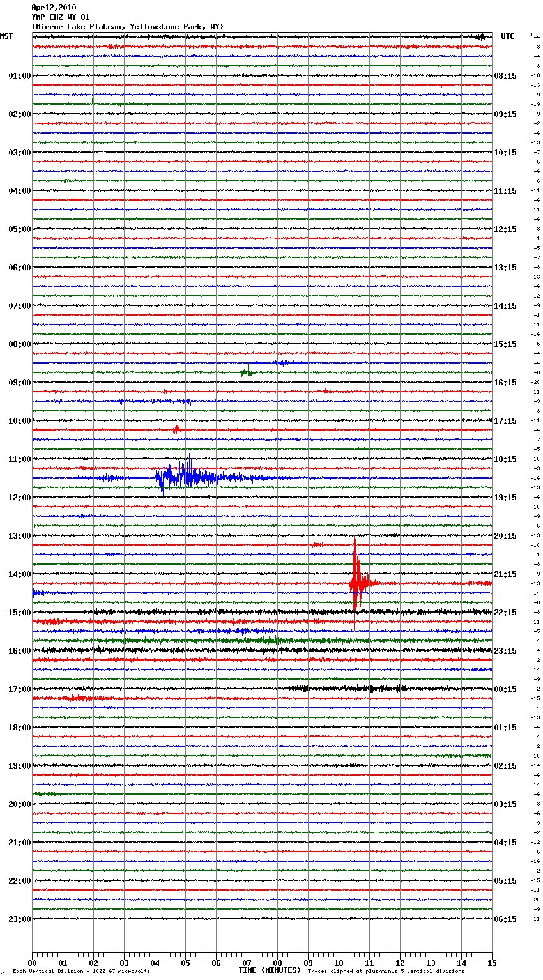Screen dimensions: 543x980
Task: Click the 04:15 UTC time label
Action: pos(505,843)
